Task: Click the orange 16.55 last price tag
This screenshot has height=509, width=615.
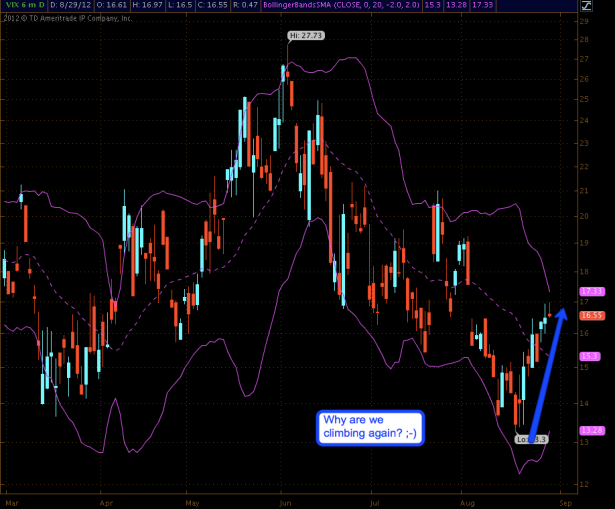Action: coord(590,314)
